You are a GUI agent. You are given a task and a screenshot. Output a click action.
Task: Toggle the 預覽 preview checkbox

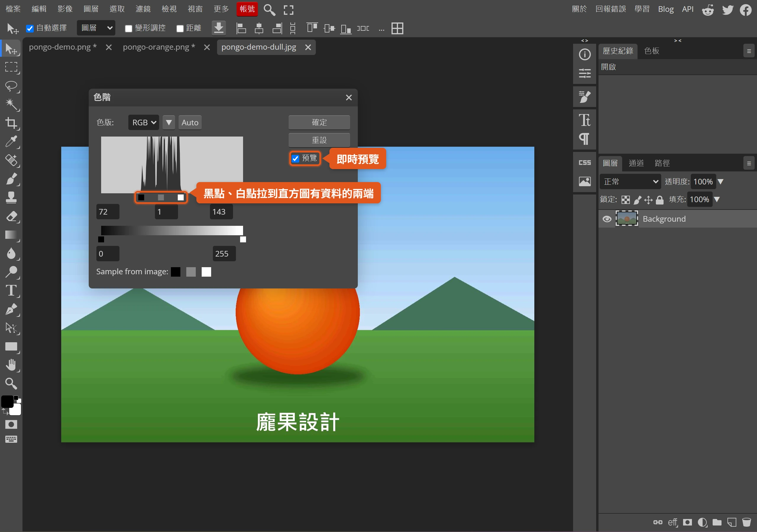(x=295, y=158)
